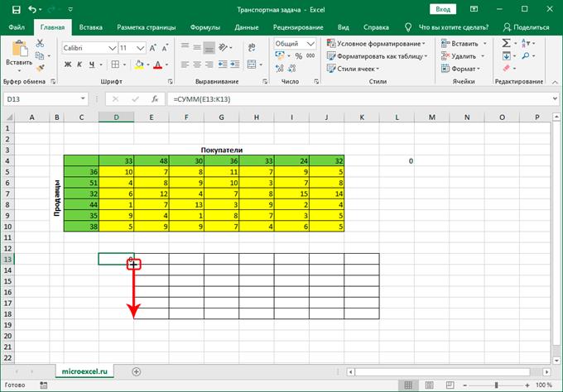
Task: Toggle italic formatting (К)
Action: click(79, 65)
